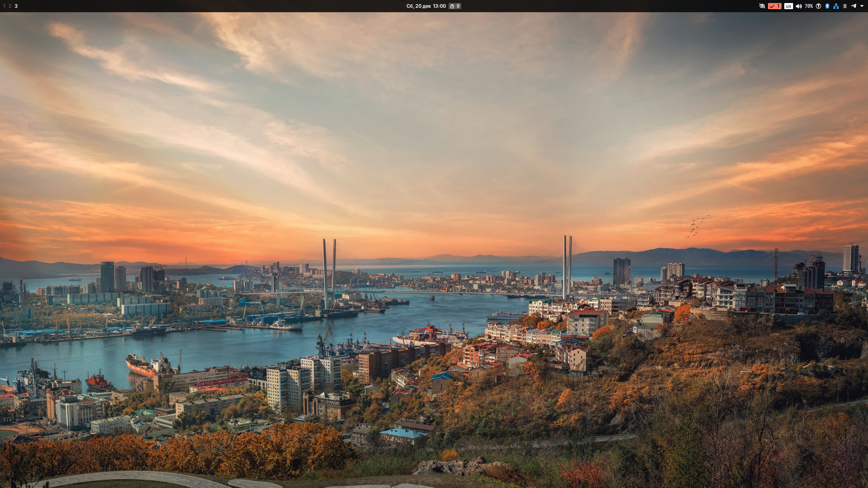The width and height of the screenshot is (868, 488).
Task: Mute audio via speaker icon
Action: coord(799,6)
